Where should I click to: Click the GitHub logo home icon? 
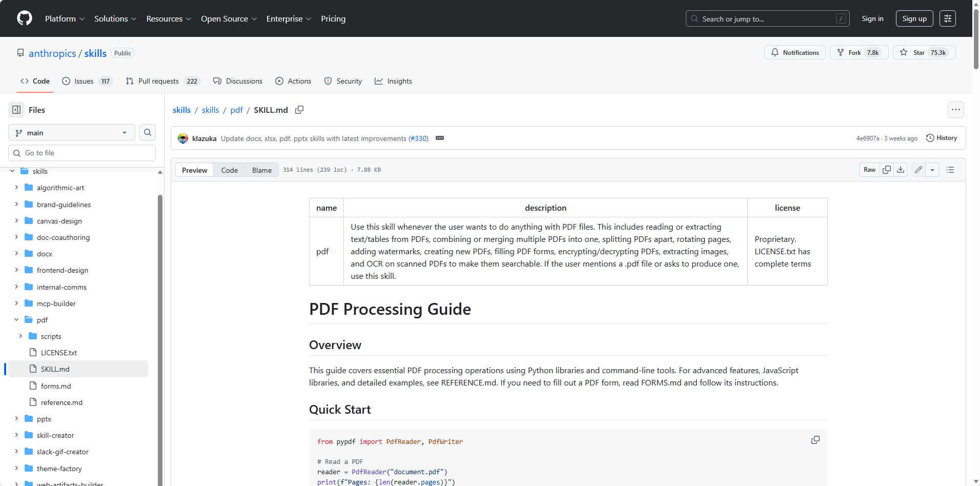[x=25, y=18]
